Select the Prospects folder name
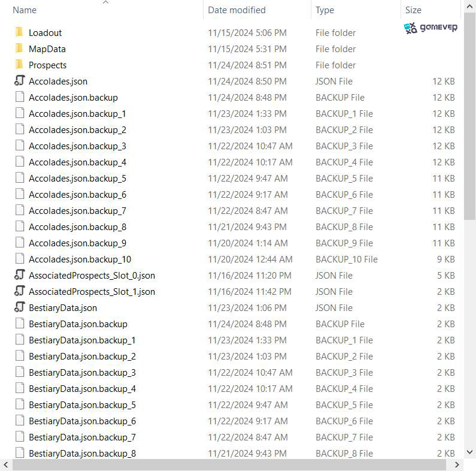The height and width of the screenshot is (471, 476). 47,65
